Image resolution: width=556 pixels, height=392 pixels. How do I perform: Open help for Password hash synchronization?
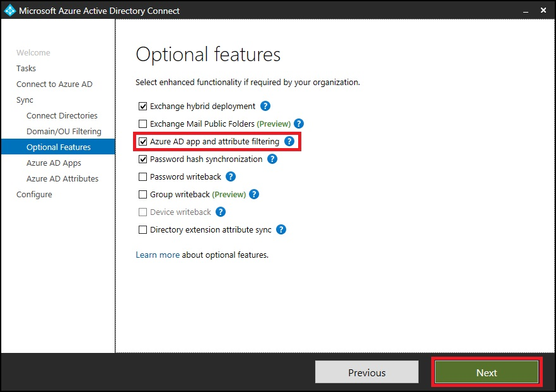pos(272,159)
